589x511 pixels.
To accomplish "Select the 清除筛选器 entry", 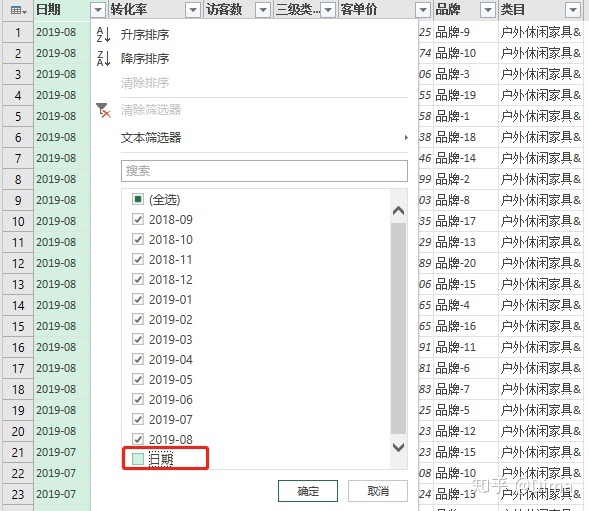I will (x=151, y=110).
